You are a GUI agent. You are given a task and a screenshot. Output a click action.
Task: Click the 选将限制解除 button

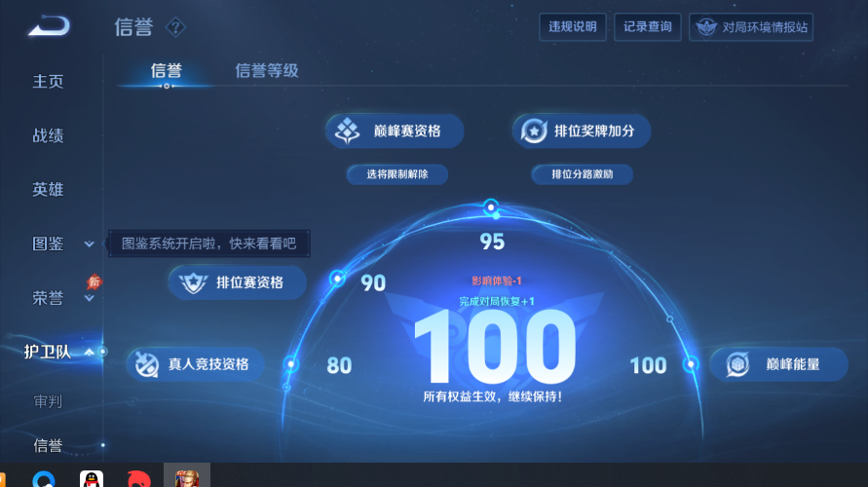(x=397, y=174)
